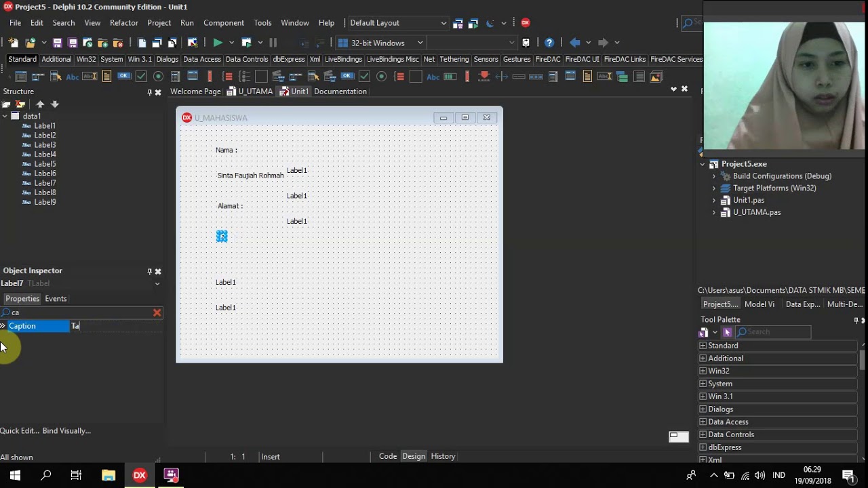Image resolution: width=868 pixels, height=488 pixels.
Task: Expand the Target Platforms (Win32) node
Action: (714, 188)
